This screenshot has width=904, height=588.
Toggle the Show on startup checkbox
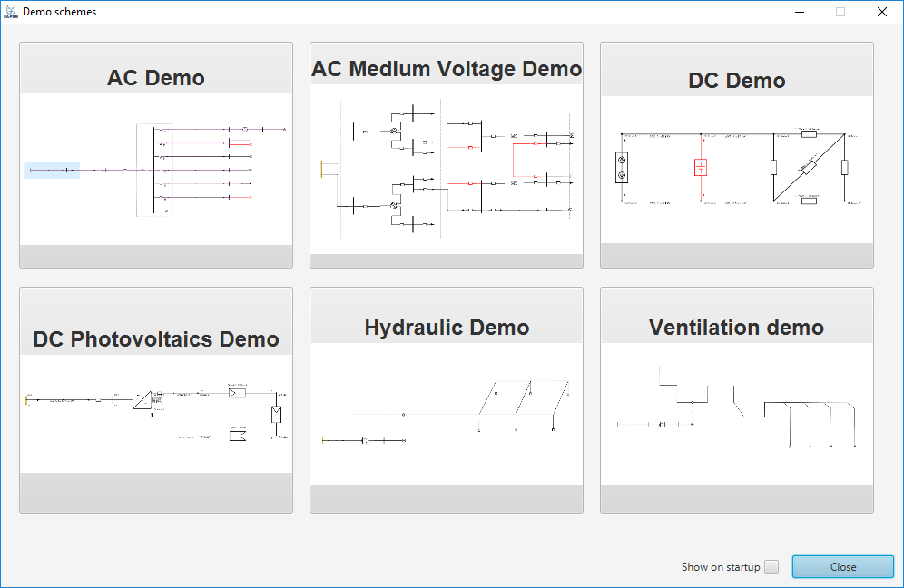pyautogui.click(x=771, y=567)
